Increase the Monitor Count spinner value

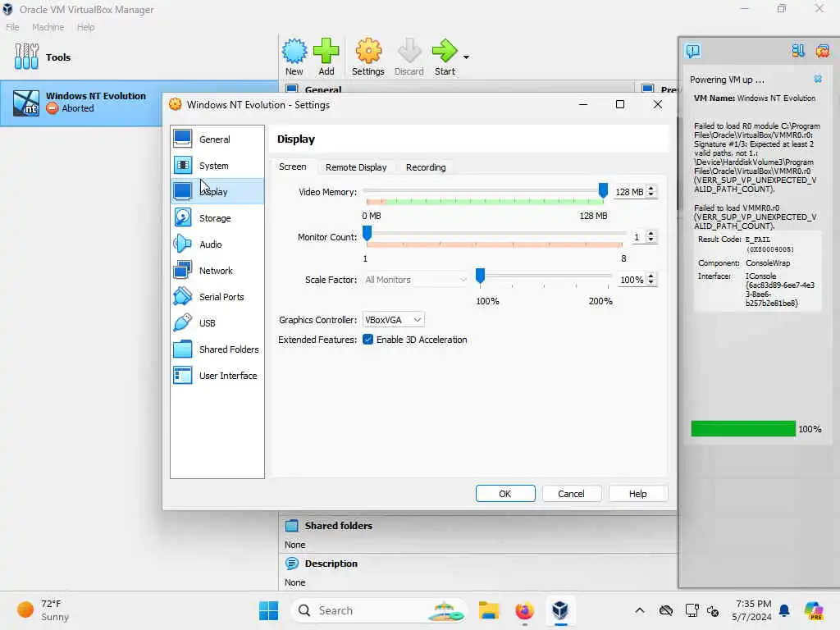pyautogui.click(x=651, y=234)
